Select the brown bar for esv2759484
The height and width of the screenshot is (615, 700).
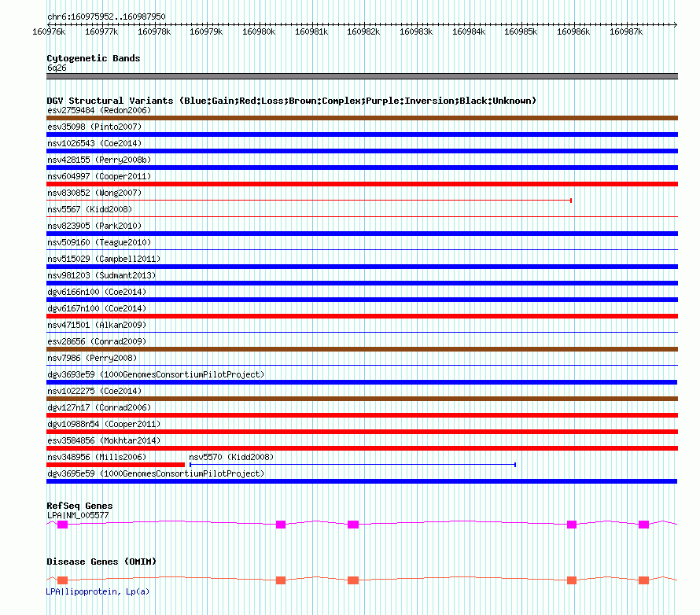(362, 118)
